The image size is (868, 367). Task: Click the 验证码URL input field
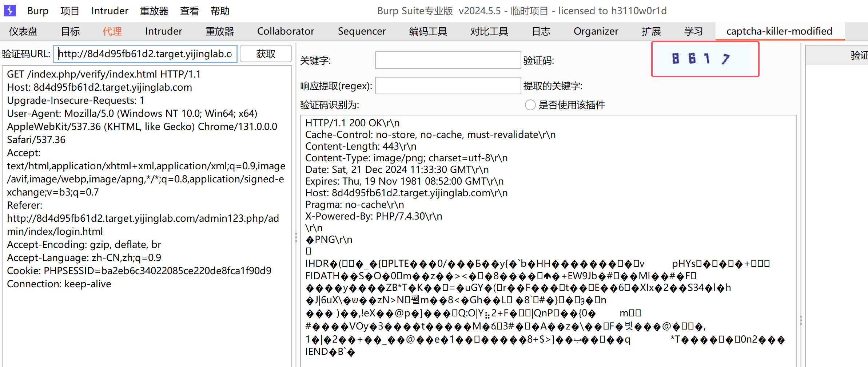coord(145,54)
